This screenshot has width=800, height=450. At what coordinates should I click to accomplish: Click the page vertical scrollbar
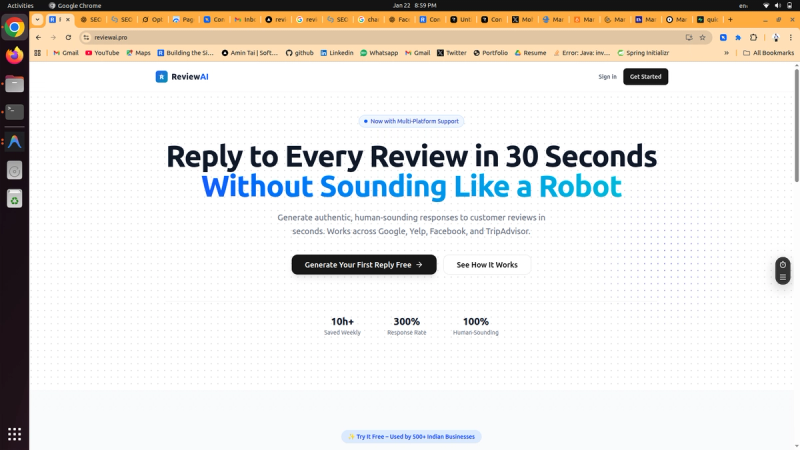point(796,125)
